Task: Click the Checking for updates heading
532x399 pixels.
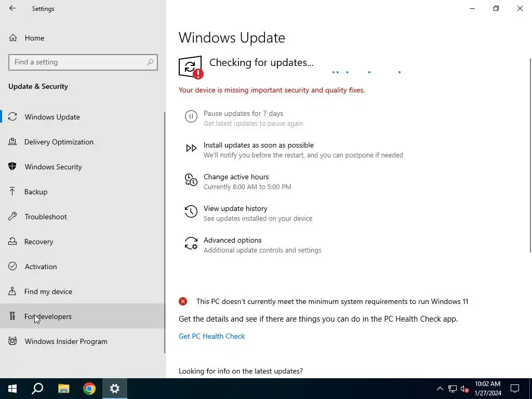Action: pyautogui.click(x=261, y=62)
